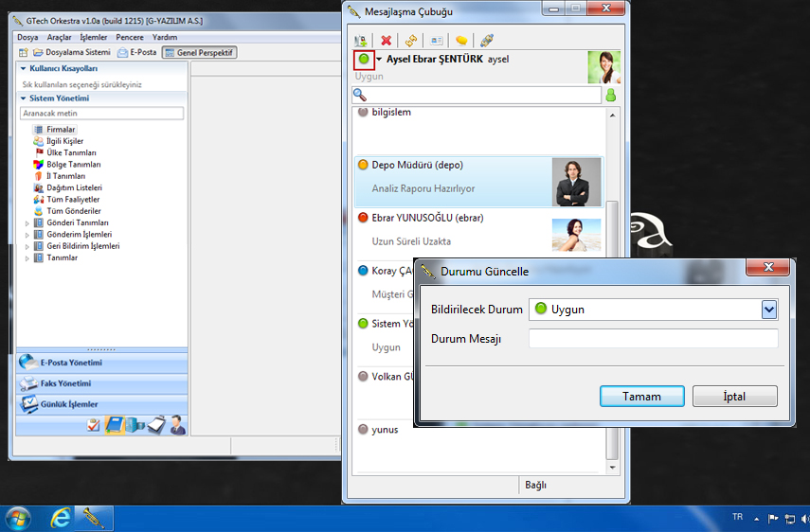Click the green user icon beside search
810x532 pixels.
611,96
